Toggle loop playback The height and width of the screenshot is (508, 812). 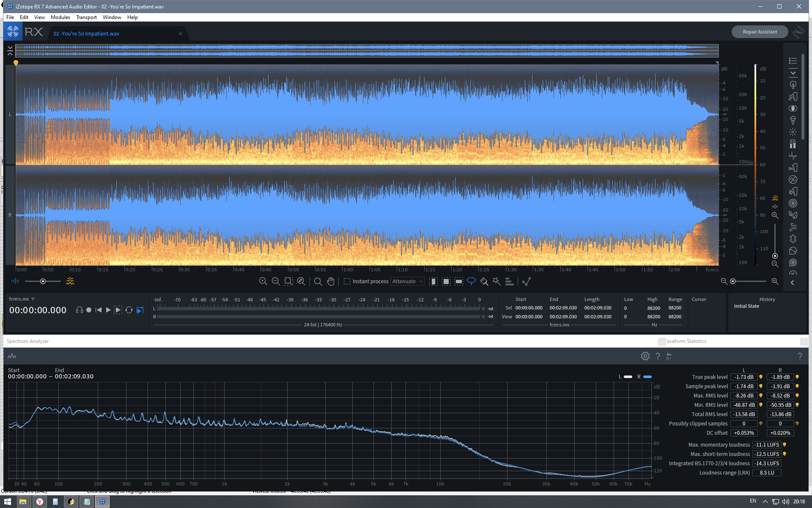[129, 310]
